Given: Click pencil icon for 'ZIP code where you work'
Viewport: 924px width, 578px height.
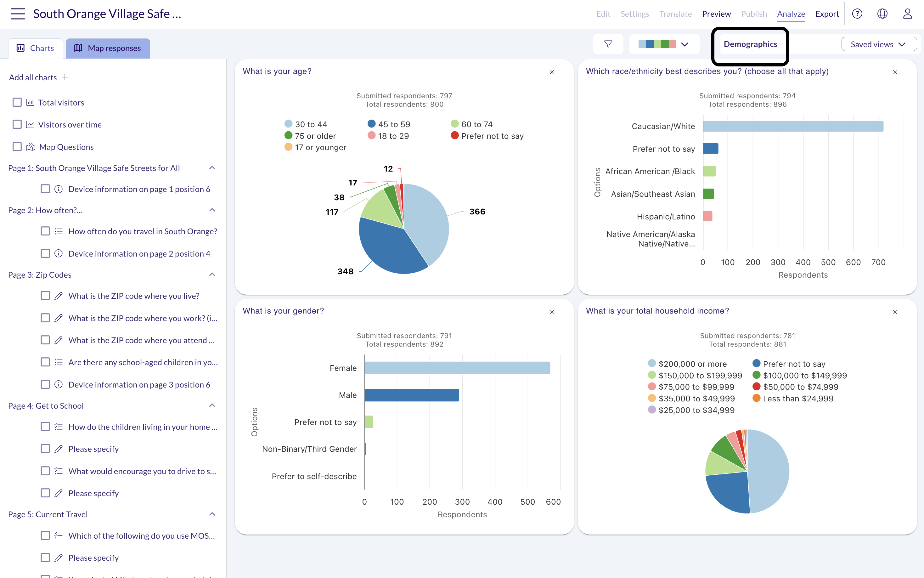Looking at the screenshot, I should 59,318.
